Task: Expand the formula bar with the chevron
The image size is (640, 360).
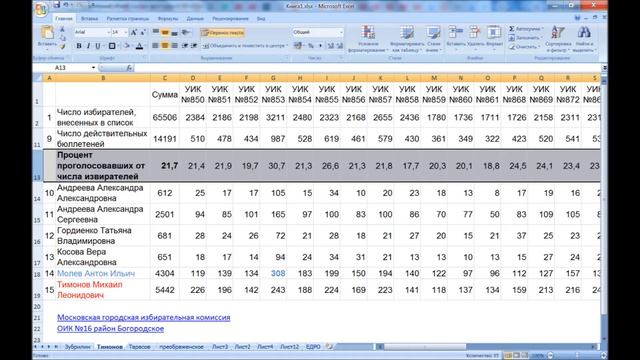Action: pyautogui.click(x=604, y=68)
